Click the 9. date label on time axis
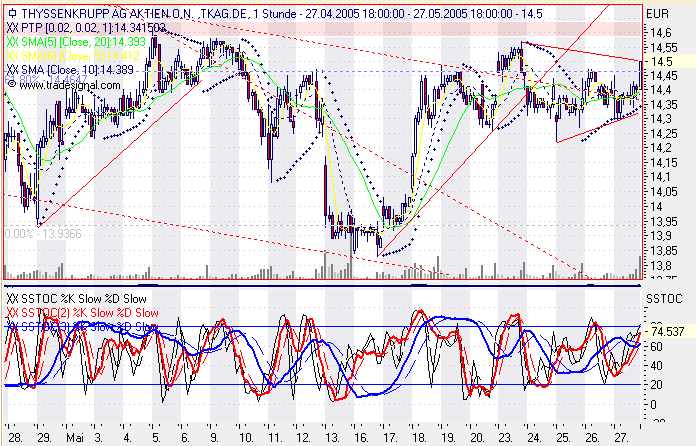The width and height of the screenshot is (696, 446). coord(214,438)
